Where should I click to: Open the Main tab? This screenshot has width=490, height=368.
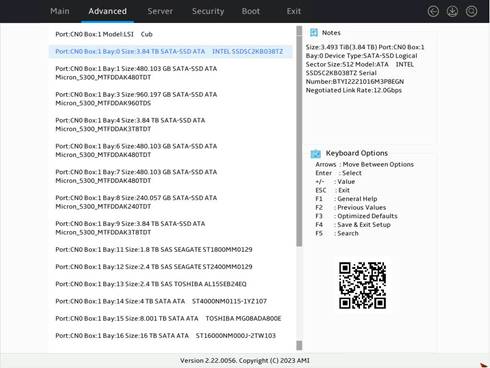pos(60,11)
